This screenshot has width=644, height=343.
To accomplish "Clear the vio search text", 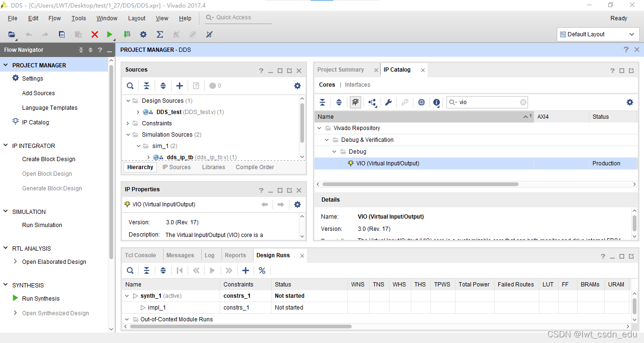I will click(523, 102).
